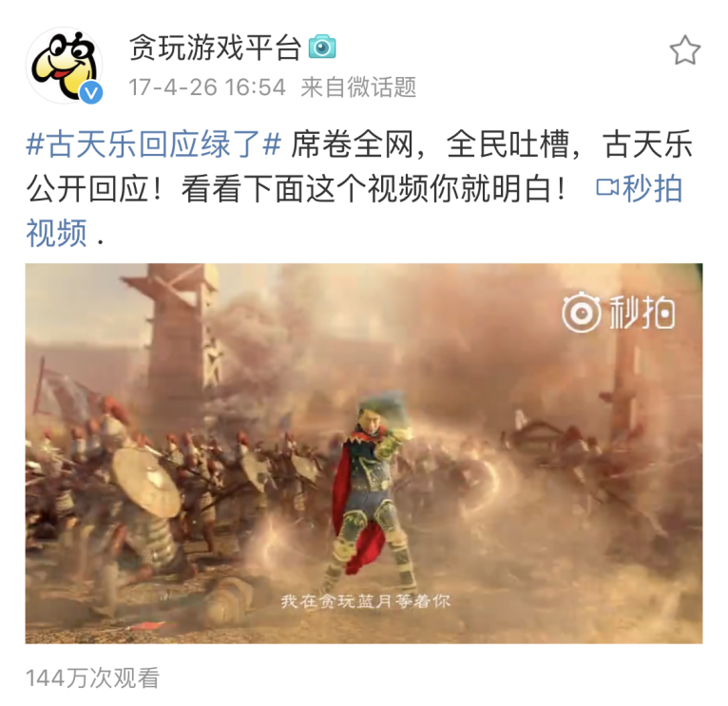Open the blue 秒拍 link text

click(652, 188)
